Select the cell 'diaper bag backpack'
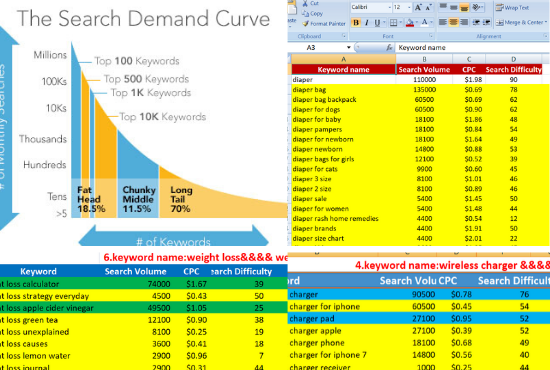 coord(343,100)
